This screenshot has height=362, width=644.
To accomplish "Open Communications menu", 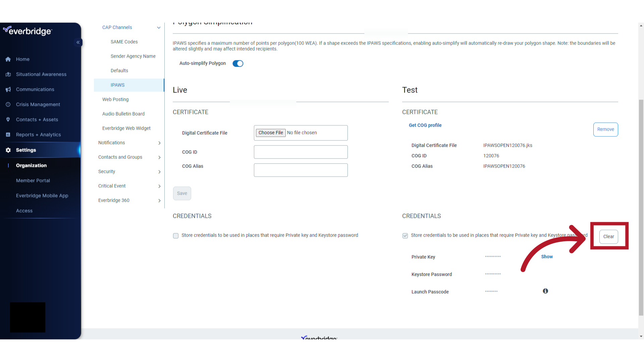I will click(35, 89).
